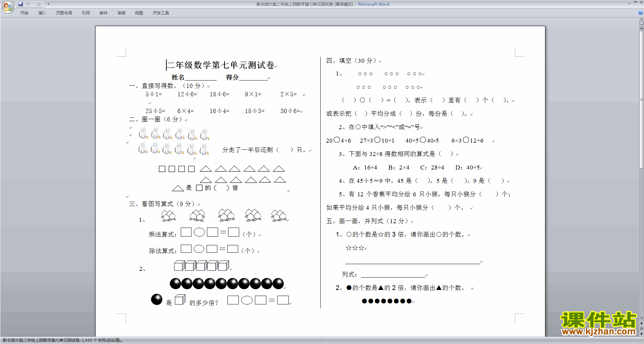Click the equation 12÷6=
644x344 pixels.
click(x=187, y=94)
